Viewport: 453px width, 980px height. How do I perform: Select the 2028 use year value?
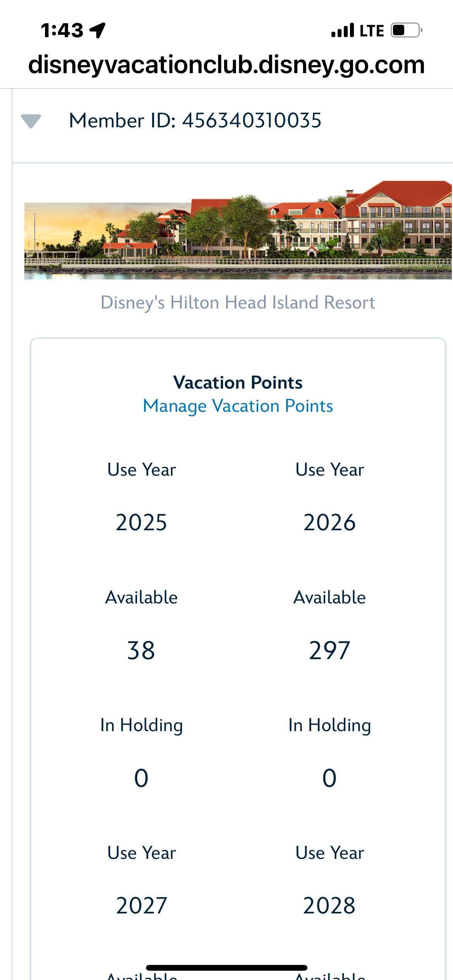[x=329, y=906]
